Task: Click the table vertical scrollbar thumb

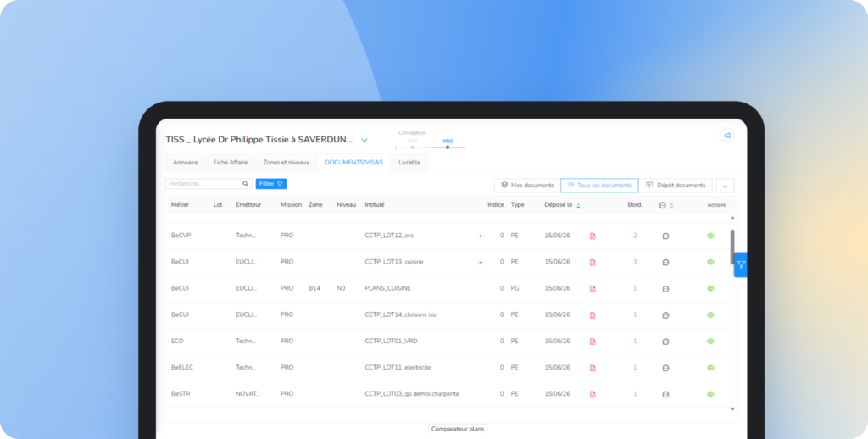Action: [x=732, y=247]
